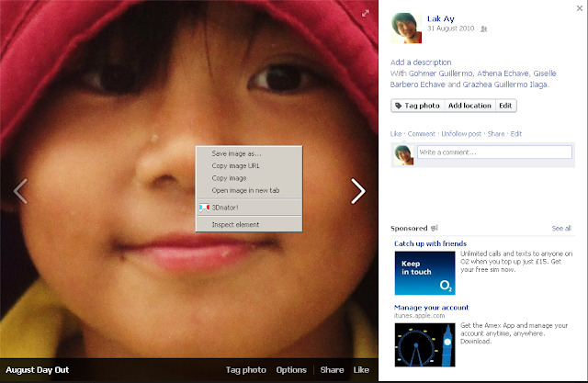Open tagged friend Athena Echave
The image size is (588, 383).
click(x=503, y=73)
